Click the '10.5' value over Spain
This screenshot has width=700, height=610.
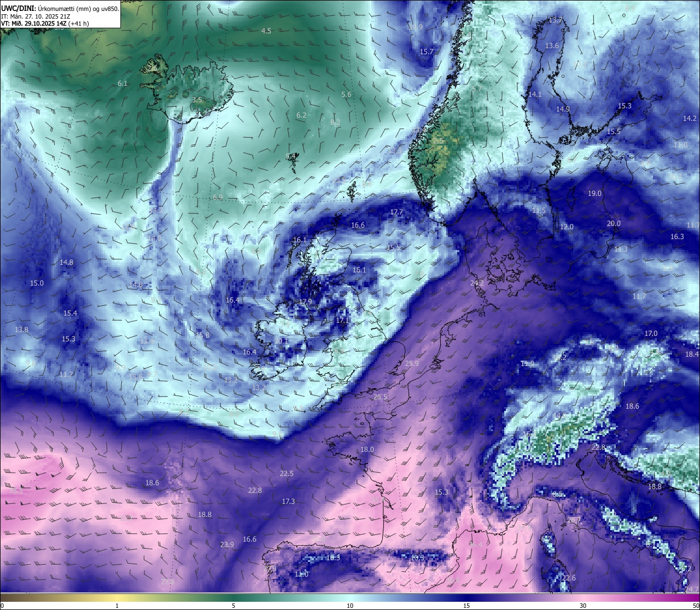[333, 558]
